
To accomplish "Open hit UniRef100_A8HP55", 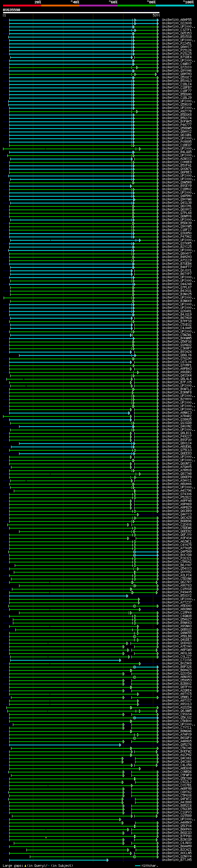I will coord(177,20).
